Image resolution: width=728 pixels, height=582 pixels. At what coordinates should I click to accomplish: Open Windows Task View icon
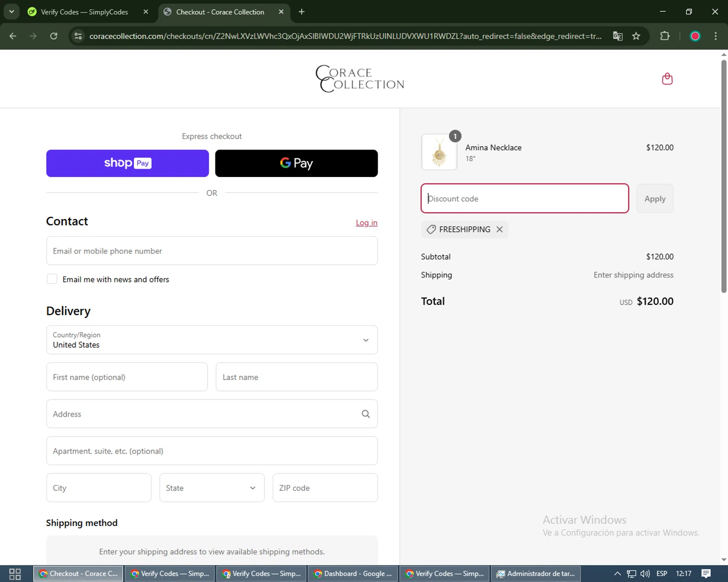[15, 574]
